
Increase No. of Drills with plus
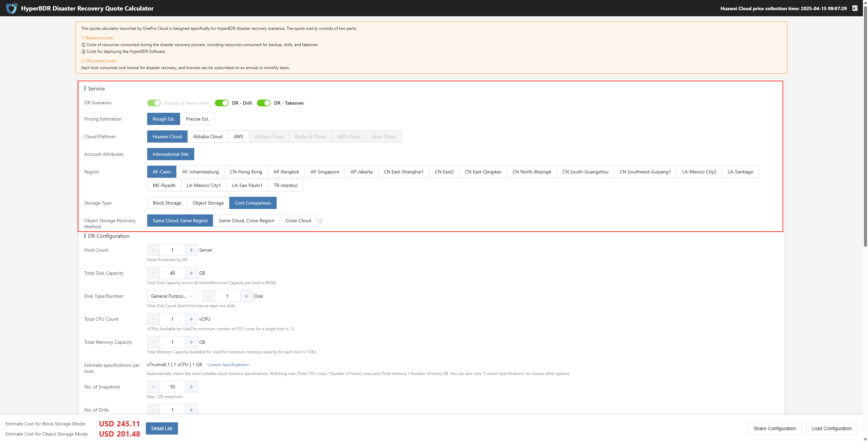pos(191,410)
